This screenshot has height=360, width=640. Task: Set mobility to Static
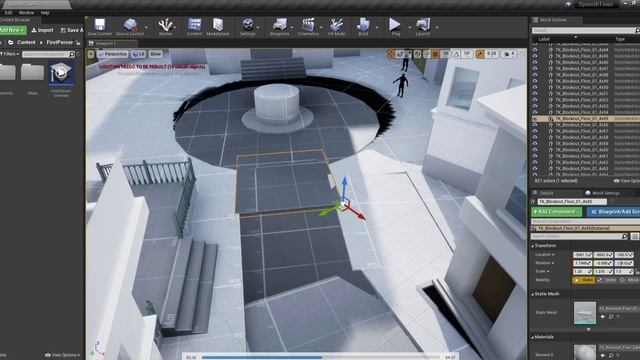pos(584,280)
